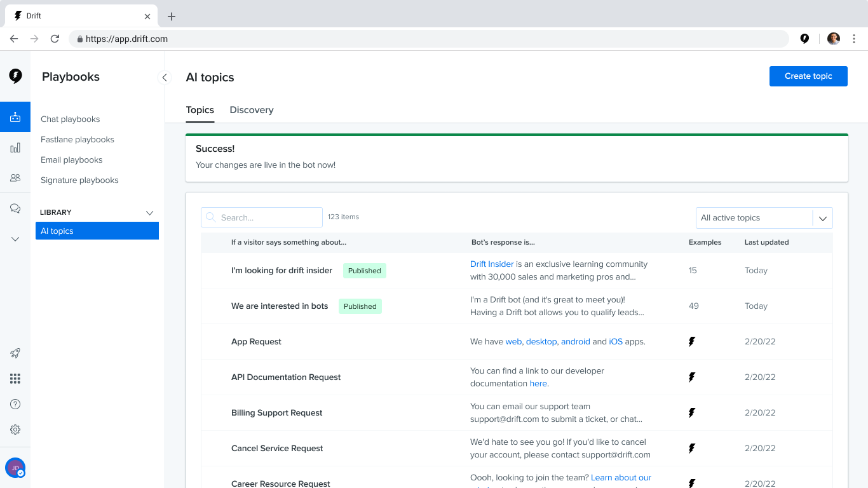The image size is (868, 488).
Task: Collapse the Playbooks side panel
Action: pyautogui.click(x=165, y=78)
